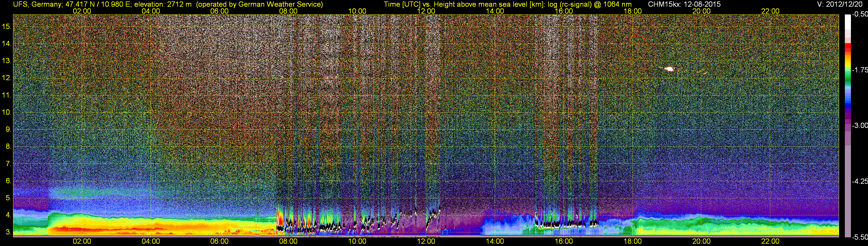The height and width of the screenshot is (246, 868).
Task: Click the '20:00' label on the bottom time axis
Action: (702, 241)
